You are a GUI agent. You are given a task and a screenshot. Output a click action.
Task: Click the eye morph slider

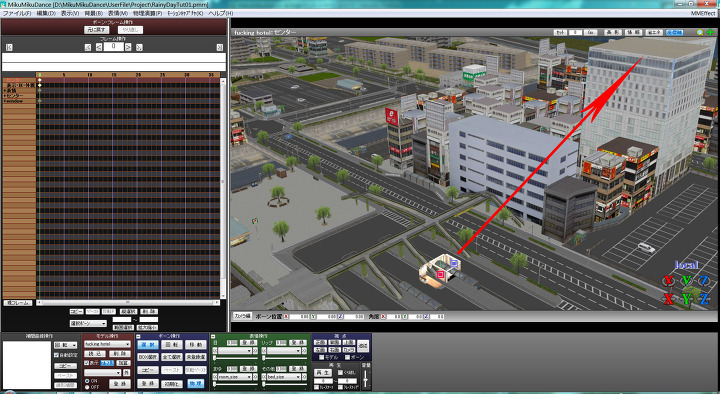pyautogui.click(x=235, y=358)
